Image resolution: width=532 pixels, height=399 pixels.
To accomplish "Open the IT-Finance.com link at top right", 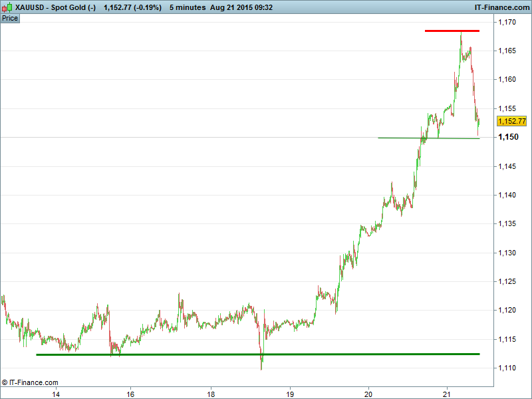I will [x=501, y=7].
